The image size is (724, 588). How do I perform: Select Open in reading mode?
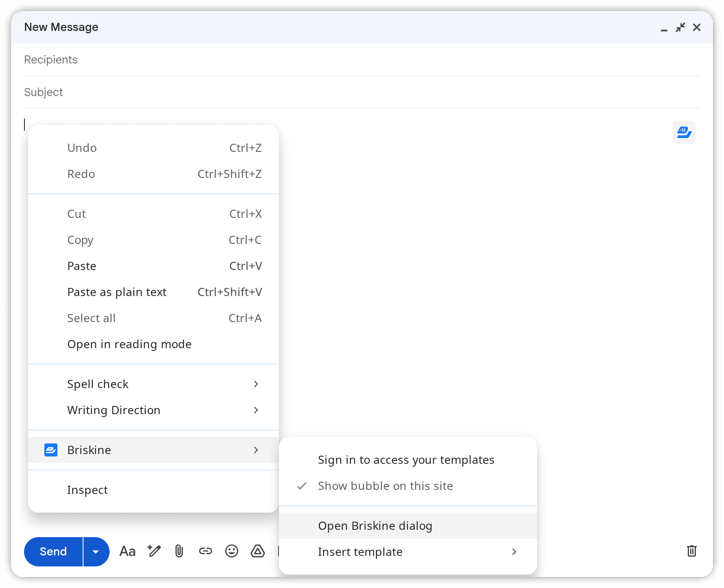129,344
